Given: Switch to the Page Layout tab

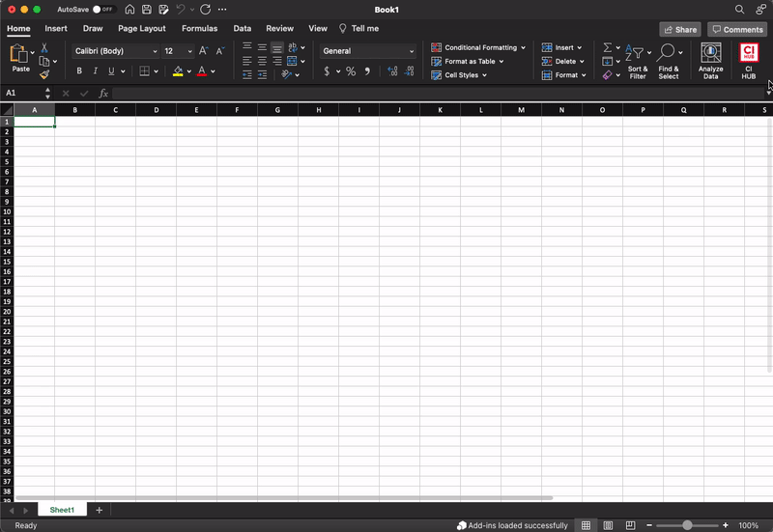Looking at the screenshot, I should (x=142, y=29).
